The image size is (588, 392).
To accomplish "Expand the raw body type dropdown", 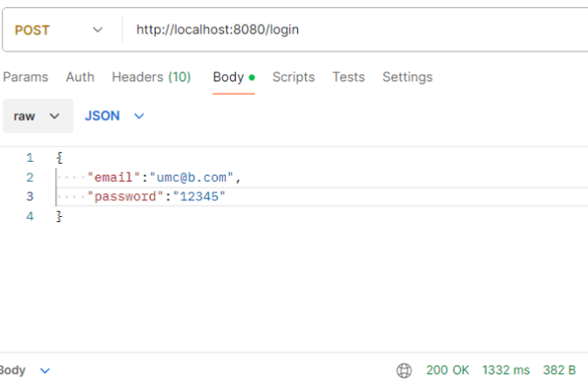I will [37, 116].
